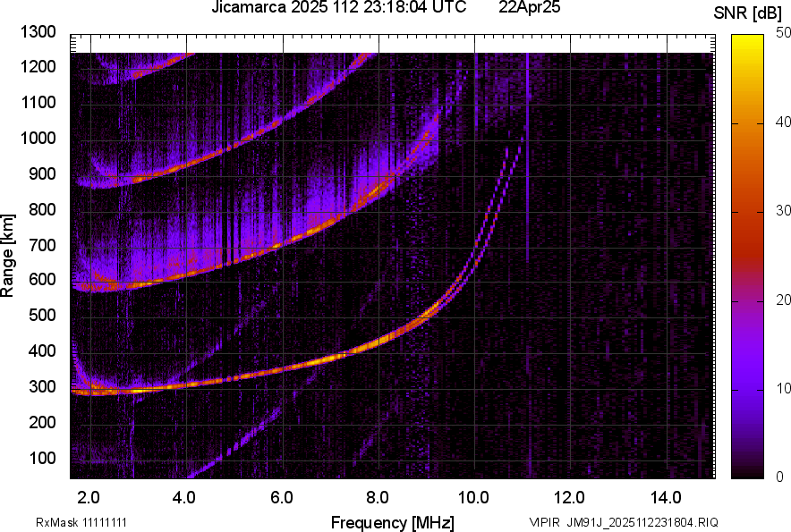This screenshot has width=791, height=532.
Task: Click the frequency tick label '8.0'
Action: [x=378, y=498]
